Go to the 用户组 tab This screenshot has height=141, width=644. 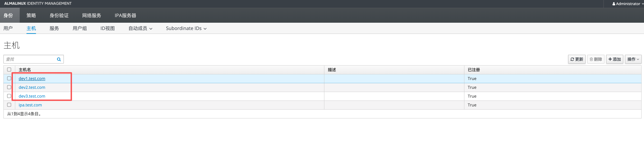79,28
